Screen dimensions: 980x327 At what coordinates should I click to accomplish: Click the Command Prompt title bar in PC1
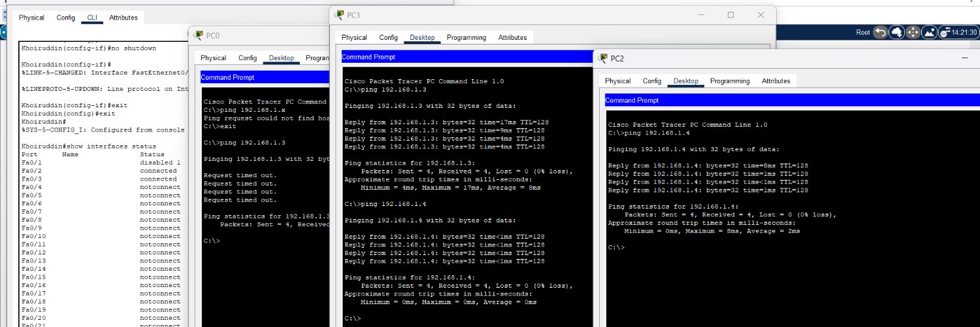click(467, 57)
